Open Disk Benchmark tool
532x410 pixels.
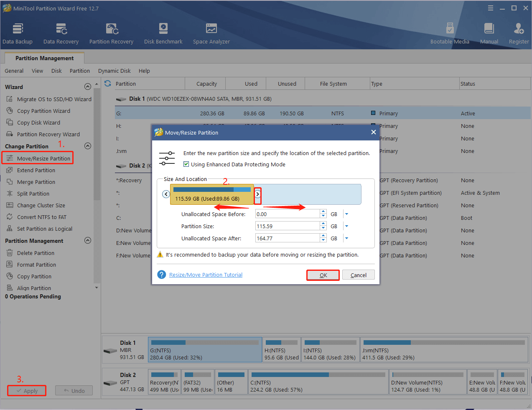click(x=163, y=33)
